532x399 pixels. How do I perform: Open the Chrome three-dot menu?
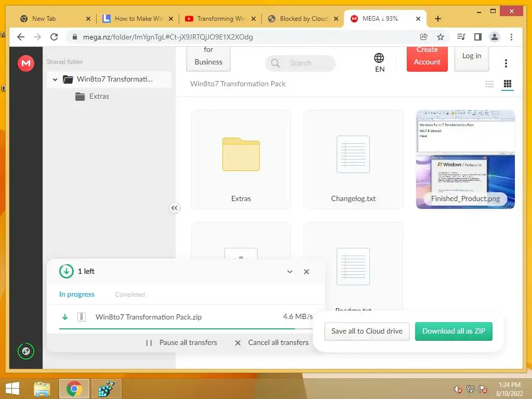tap(511, 37)
